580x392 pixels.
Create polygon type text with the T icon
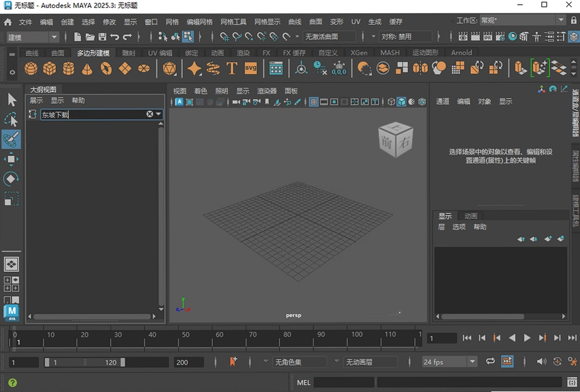232,69
